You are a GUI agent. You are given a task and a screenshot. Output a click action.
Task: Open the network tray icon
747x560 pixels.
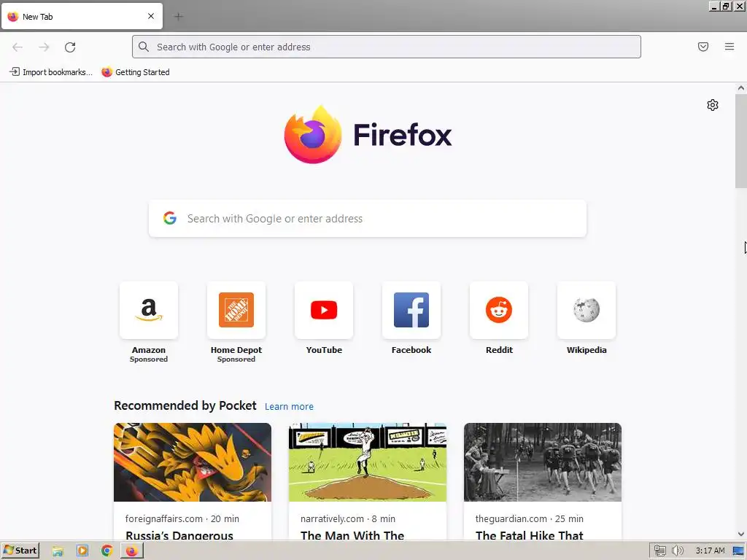click(x=659, y=551)
